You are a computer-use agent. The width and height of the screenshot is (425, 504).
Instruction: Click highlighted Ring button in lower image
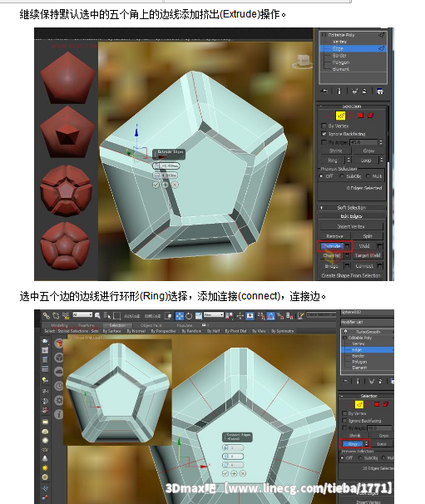[353, 444]
